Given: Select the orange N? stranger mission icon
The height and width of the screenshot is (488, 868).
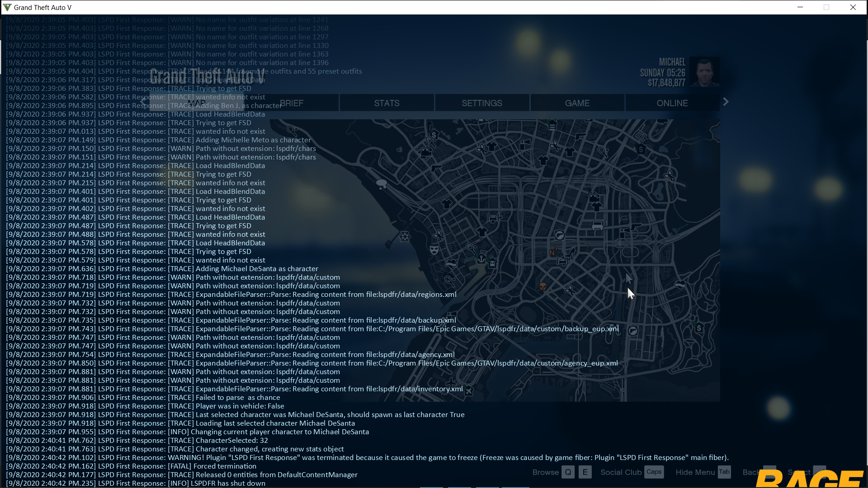Looking at the screenshot, I should point(553,252).
